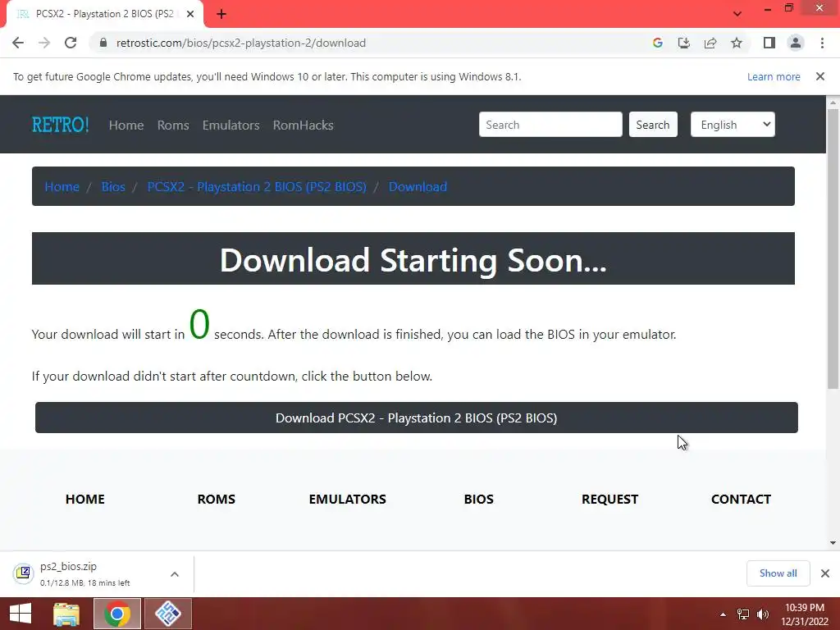Click Download in the breadcrumb

[x=418, y=186]
